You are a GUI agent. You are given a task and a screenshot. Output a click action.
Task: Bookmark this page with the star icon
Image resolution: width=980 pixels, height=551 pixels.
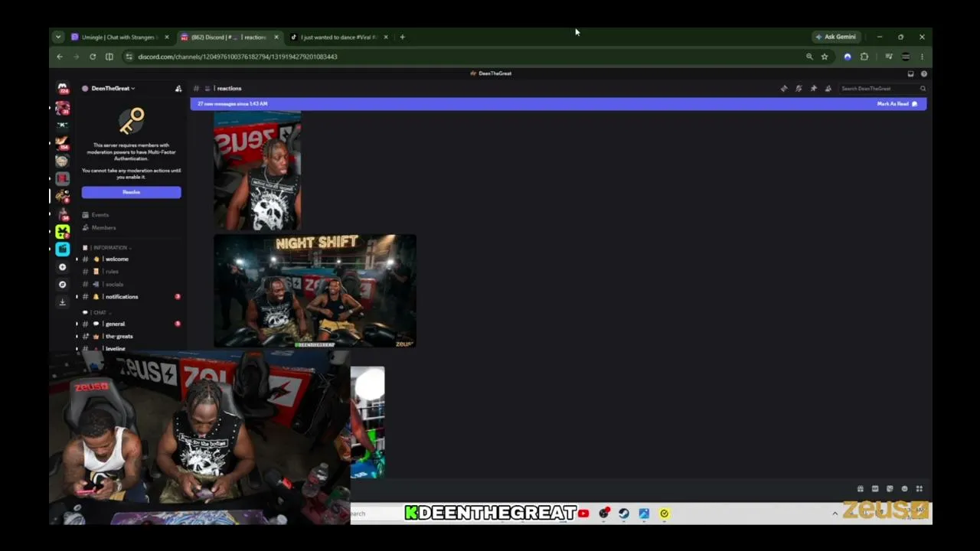click(825, 57)
